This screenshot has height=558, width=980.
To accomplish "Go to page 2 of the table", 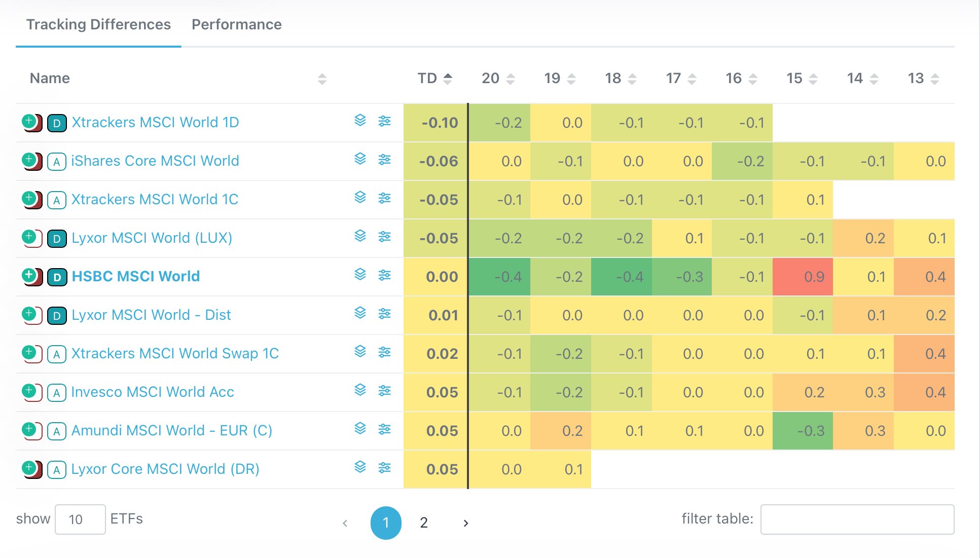I will (x=424, y=523).
